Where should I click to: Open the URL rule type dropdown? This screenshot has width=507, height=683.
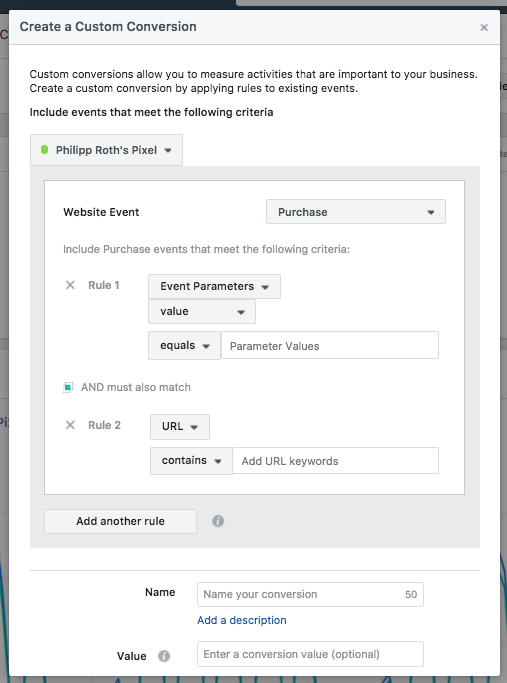tap(180, 426)
